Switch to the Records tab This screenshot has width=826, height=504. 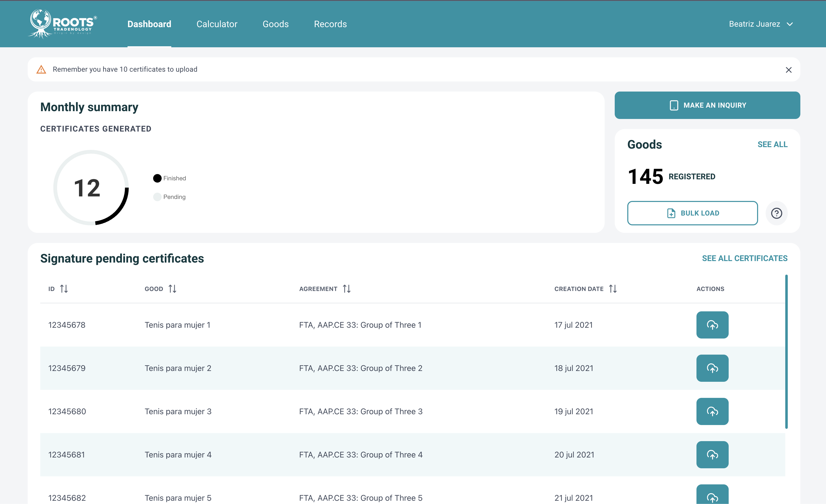click(x=330, y=24)
